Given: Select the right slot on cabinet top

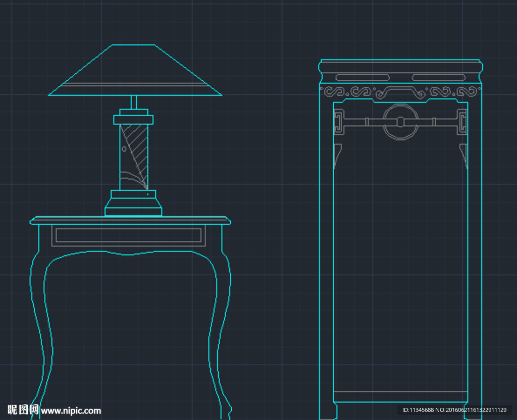Looking at the screenshot, I should pyautogui.click(x=438, y=78).
